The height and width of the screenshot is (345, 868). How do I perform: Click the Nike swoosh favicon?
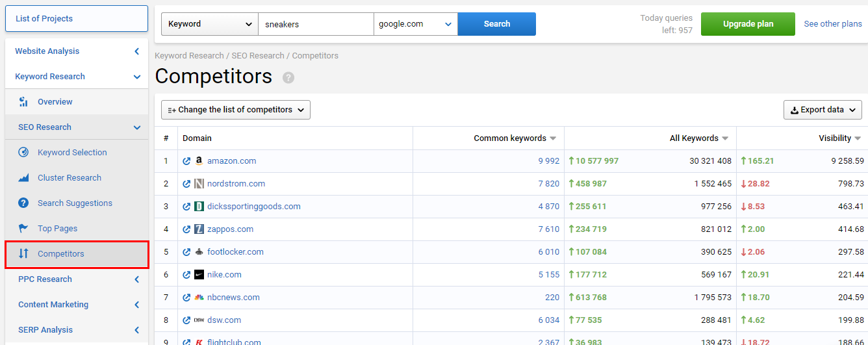(199, 275)
